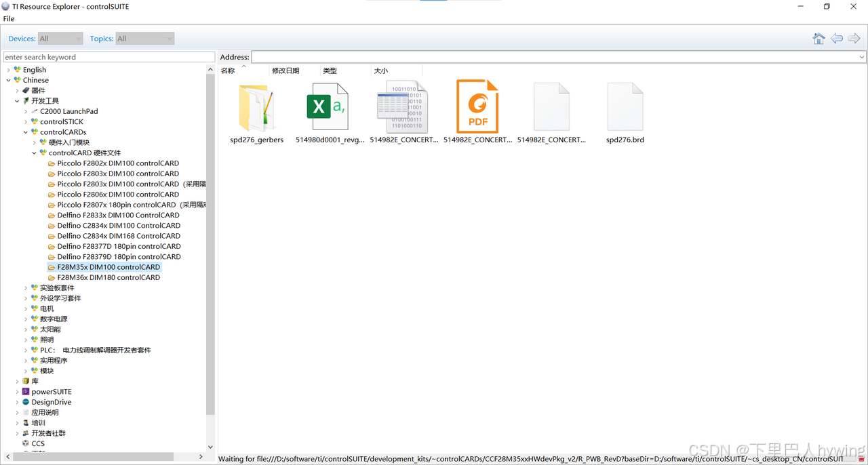
Task: Select the 数字电源 tree item
Action: coord(54,319)
